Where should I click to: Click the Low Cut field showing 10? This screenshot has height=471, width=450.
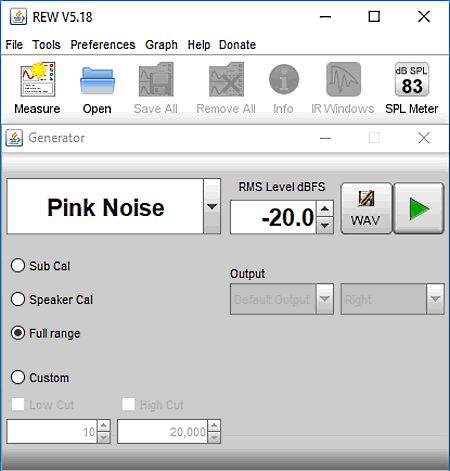[x=52, y=432]
